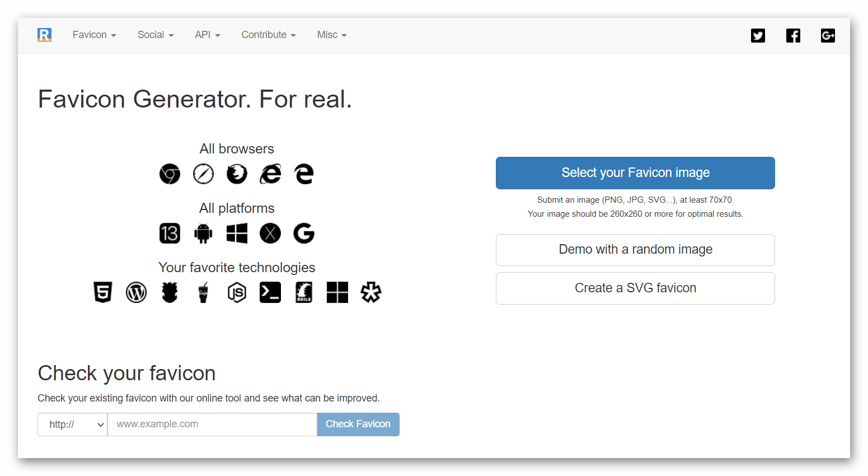868x476 pixels.
Task: Click the Android robot icon
Action: click(203, 233)
